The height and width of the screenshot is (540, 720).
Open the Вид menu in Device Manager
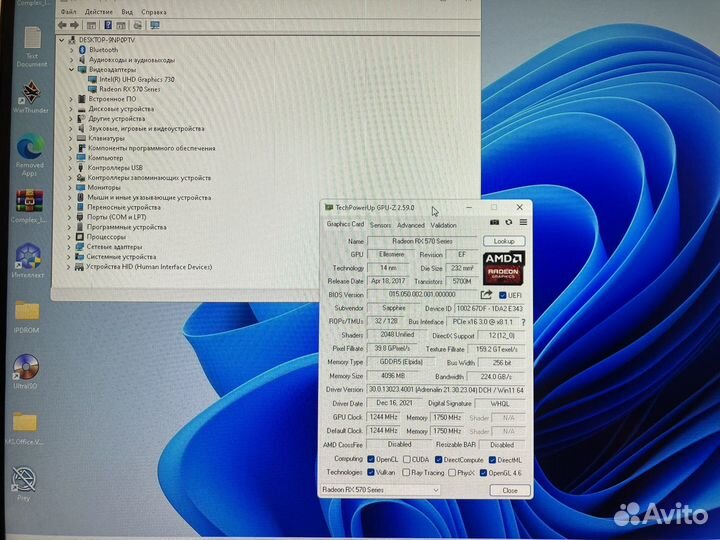point(127,11)
